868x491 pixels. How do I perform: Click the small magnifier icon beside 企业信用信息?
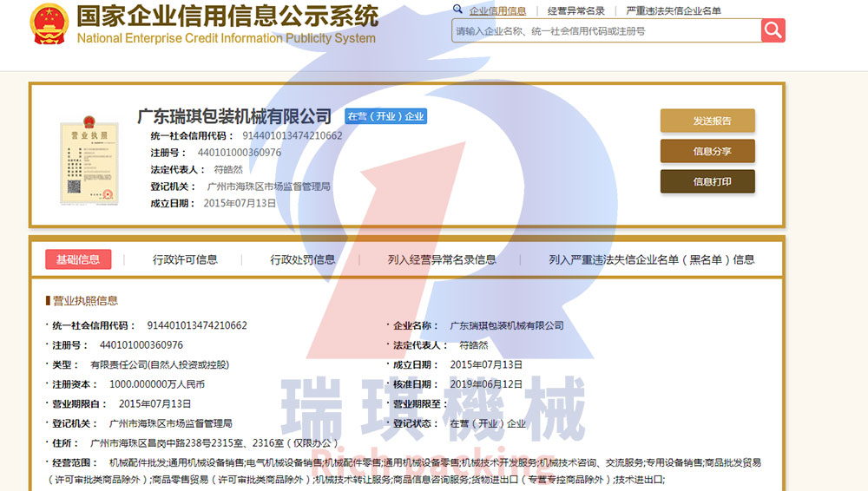click(x=457, y=10)
